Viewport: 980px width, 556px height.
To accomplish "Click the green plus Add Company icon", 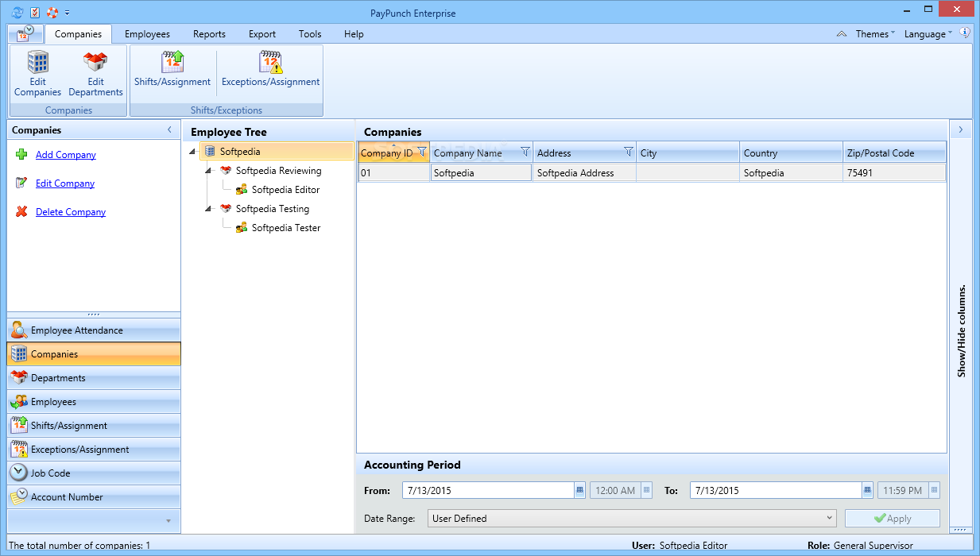I will (21, 154).
